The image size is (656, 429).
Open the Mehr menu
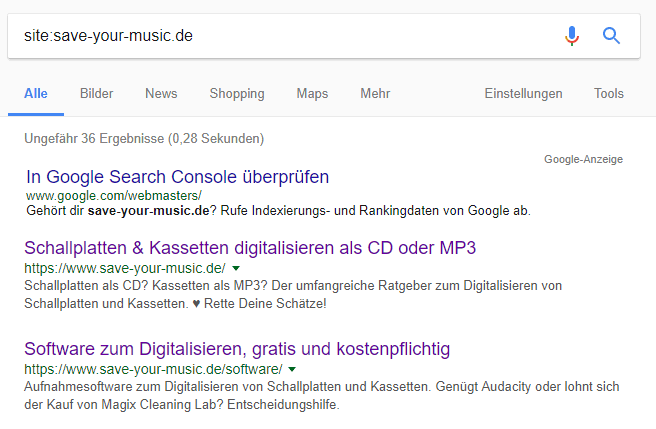click(x=375, y=93)
